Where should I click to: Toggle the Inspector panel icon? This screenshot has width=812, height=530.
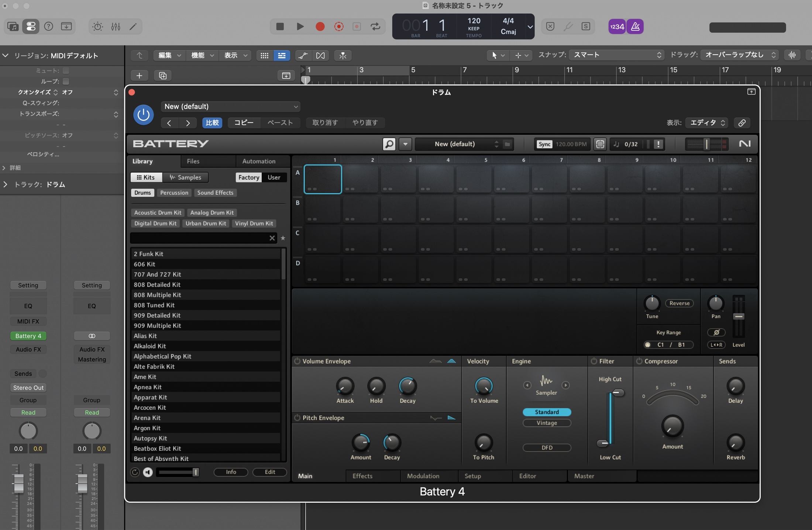(x=31, y=27)
